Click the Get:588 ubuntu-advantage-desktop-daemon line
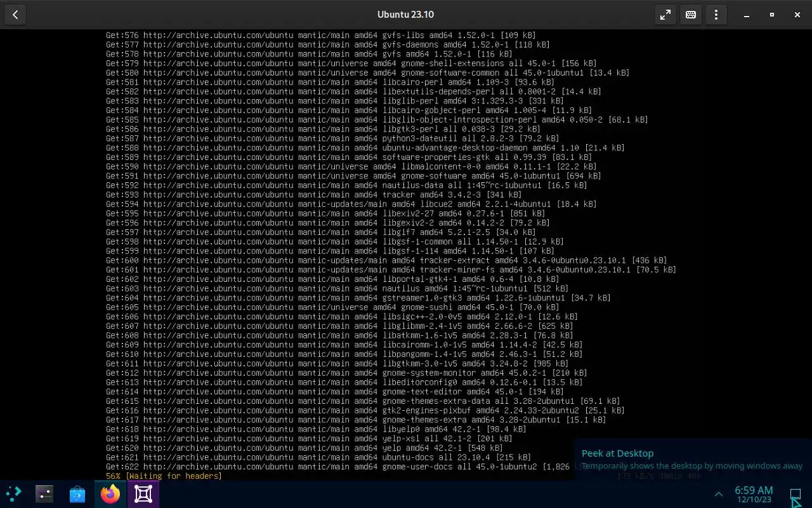This screenshot has width=812, height=508. pos(365,148)
